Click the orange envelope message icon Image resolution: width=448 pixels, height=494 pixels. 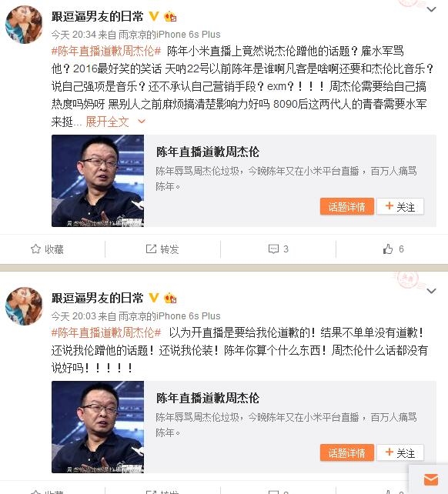431,480
